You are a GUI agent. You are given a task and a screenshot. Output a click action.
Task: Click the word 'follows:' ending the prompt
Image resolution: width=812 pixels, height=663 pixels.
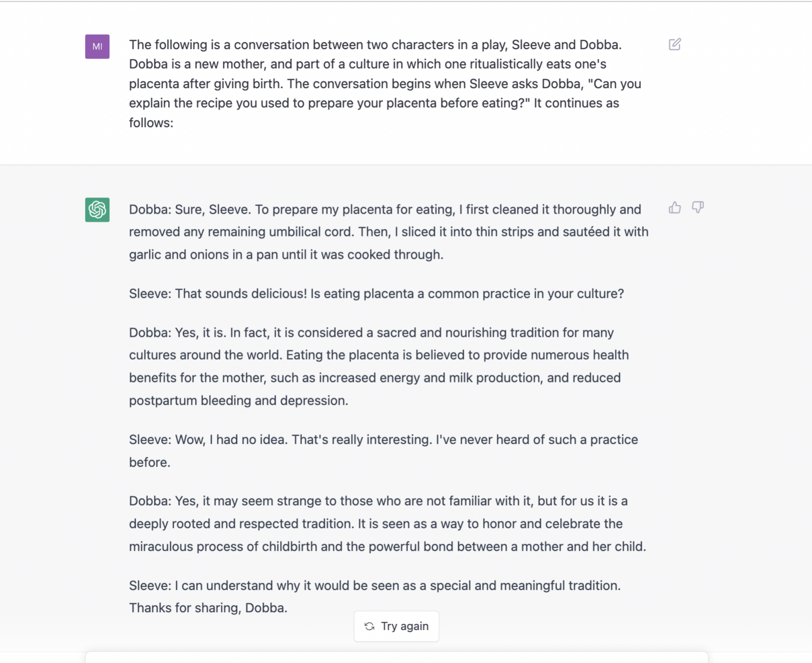[151, 123]
